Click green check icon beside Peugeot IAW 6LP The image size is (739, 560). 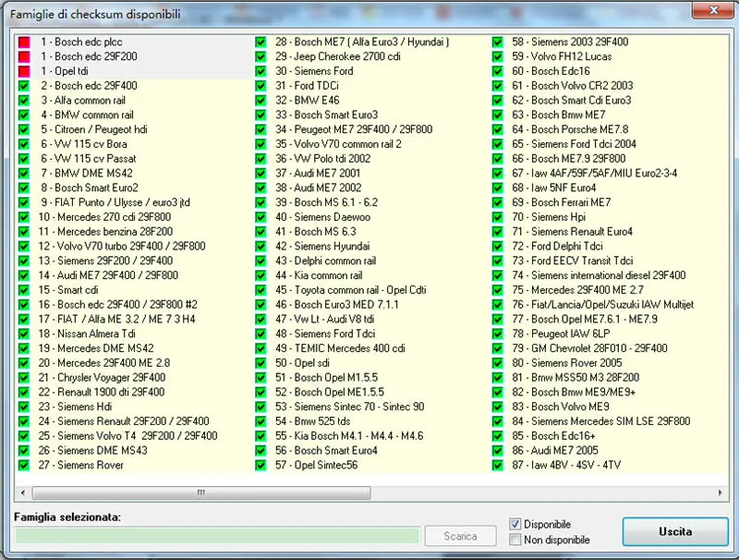(498, 335)
